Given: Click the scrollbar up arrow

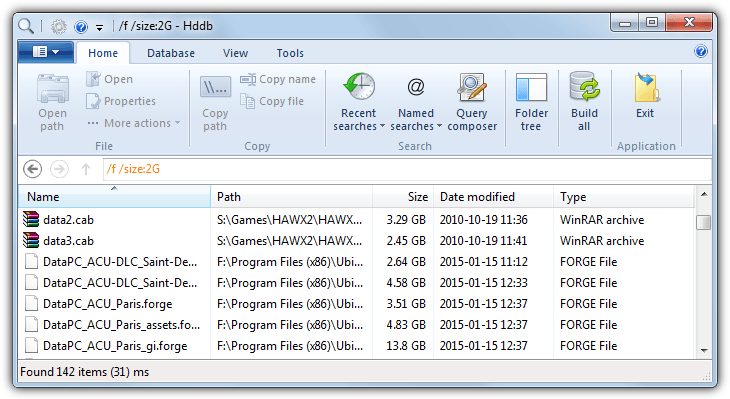Looking at the screenshot, I should pyautogui.click(x=703, y=194).
